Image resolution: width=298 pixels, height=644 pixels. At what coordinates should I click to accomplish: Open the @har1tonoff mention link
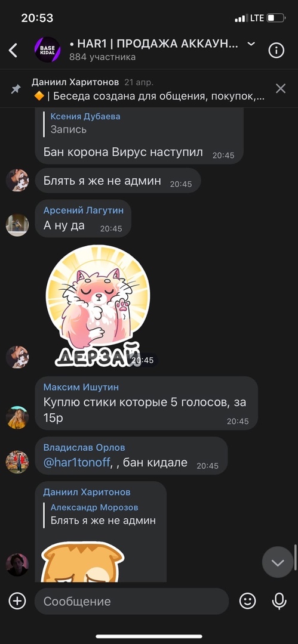click(x=76, y=463)
